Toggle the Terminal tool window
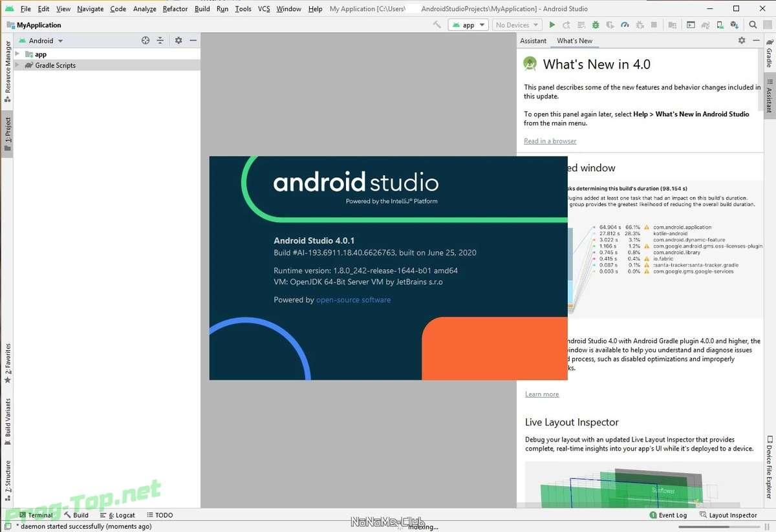Image resolution: width=776 pixels, height=532 pixels. [36, 515]
